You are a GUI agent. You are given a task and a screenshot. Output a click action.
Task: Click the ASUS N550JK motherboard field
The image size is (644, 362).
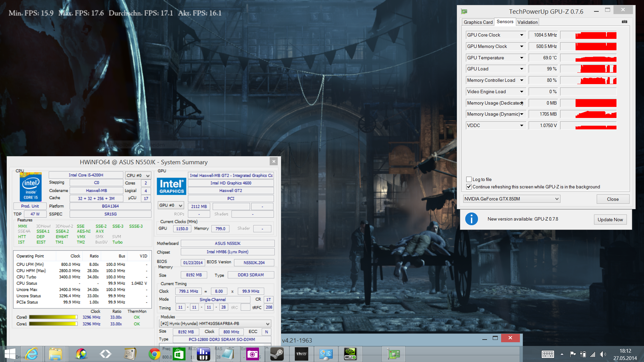(x=227, y=243)
